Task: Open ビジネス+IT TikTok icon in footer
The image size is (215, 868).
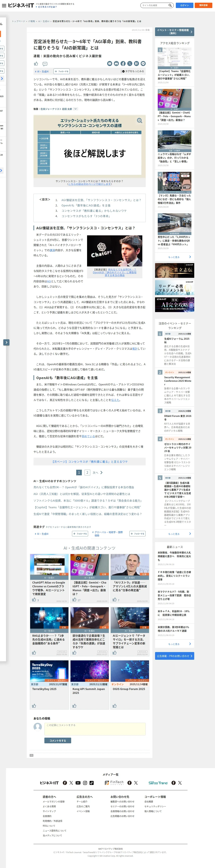Action: pyautogui.click(x=91, y=783)
